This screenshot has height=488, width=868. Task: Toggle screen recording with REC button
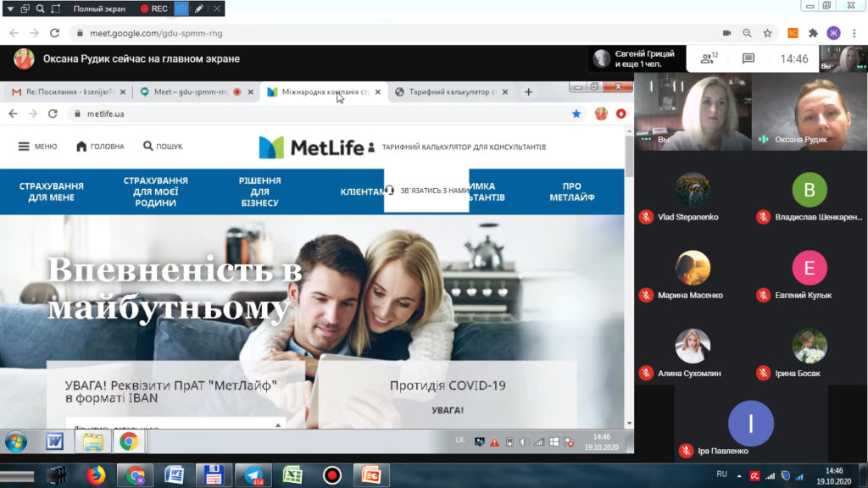pyautogui.click(x=154, y=8)
